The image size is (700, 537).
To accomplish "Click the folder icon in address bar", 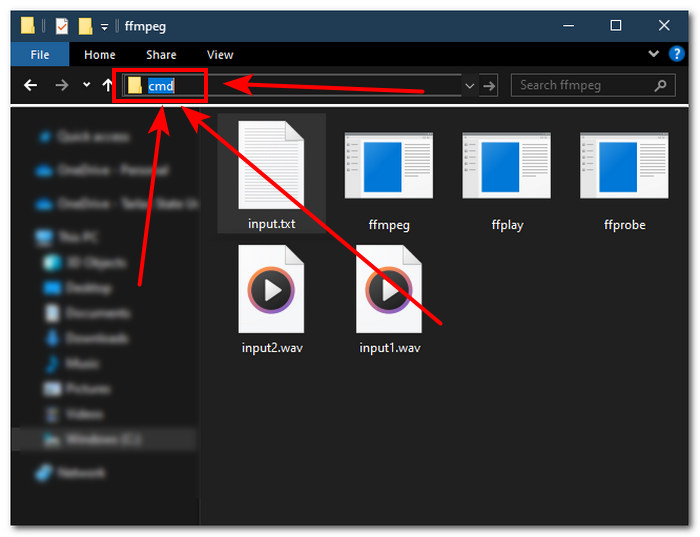I will (x=134, y=85).
